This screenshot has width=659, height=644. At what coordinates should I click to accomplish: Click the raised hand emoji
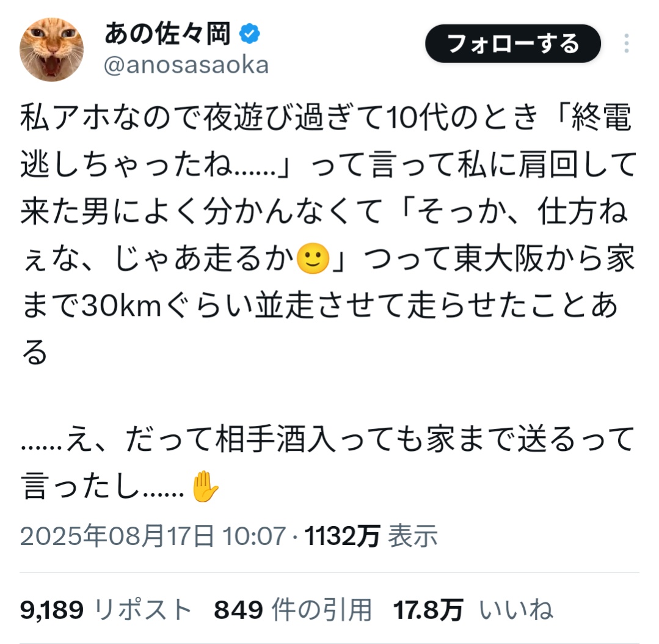pos(205,486)
